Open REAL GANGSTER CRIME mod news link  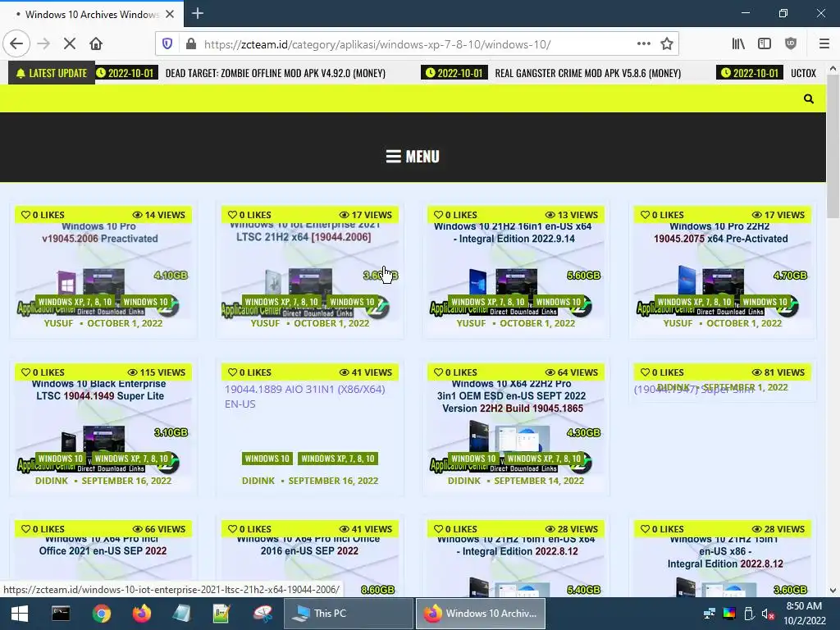point(587,73)
